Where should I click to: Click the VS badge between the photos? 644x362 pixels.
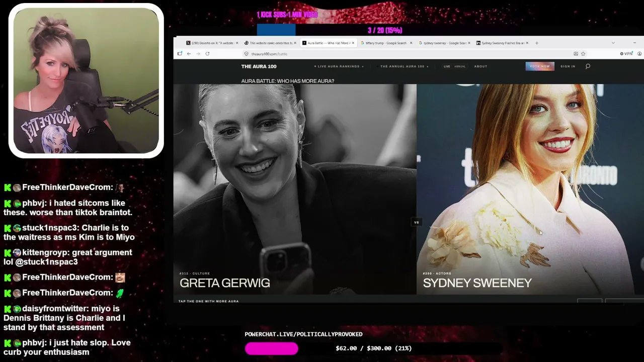tap(416, 222)
